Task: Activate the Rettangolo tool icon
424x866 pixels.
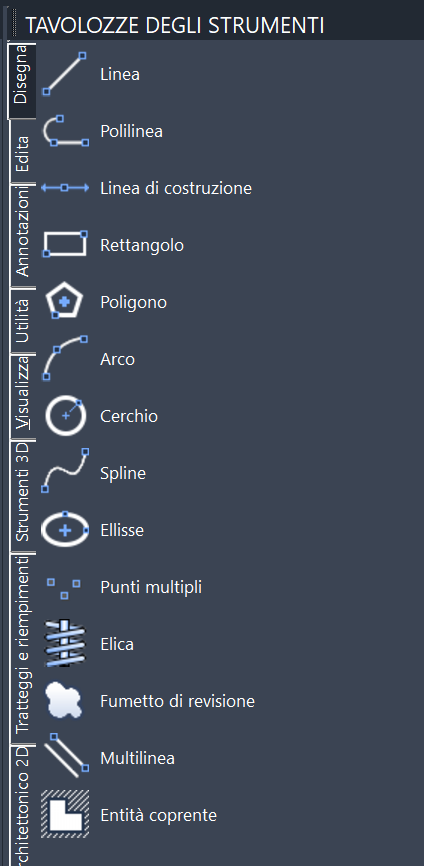Action: [65, 245]
